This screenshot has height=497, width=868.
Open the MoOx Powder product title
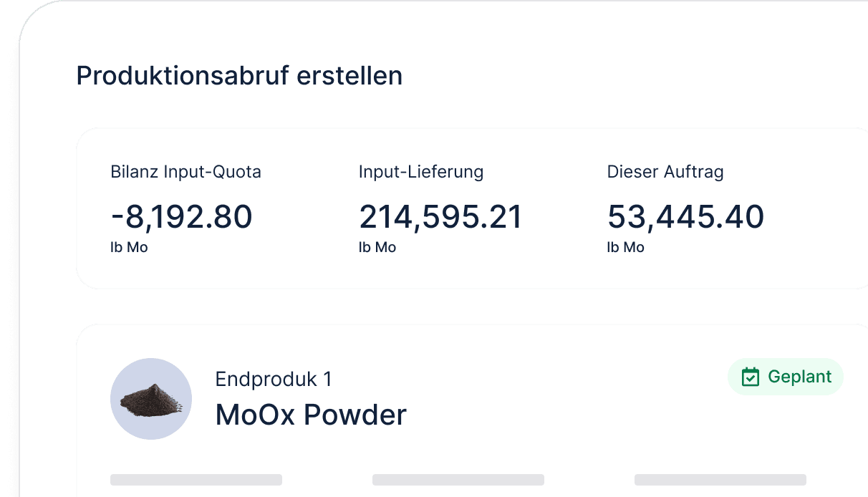click(x=311, y=415)
